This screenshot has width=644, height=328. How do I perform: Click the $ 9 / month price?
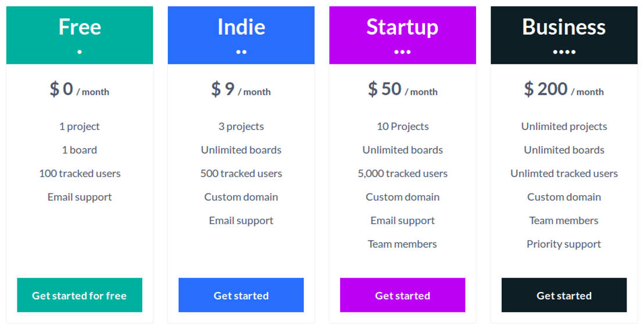(241, 89)
